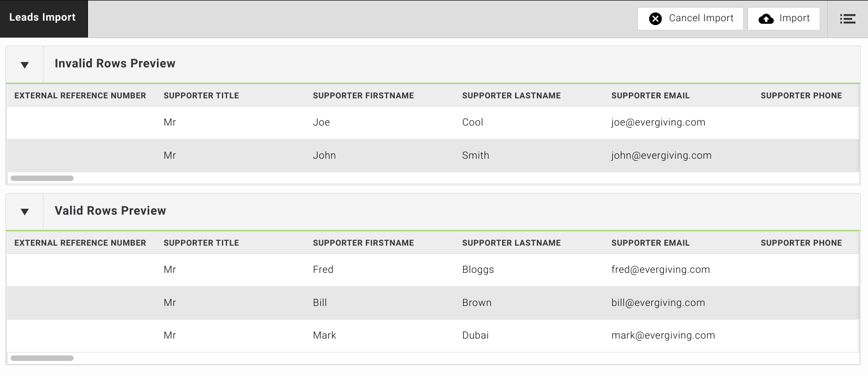Click the cancel X circle icon
868x375 pixels.
pos(655,19)
